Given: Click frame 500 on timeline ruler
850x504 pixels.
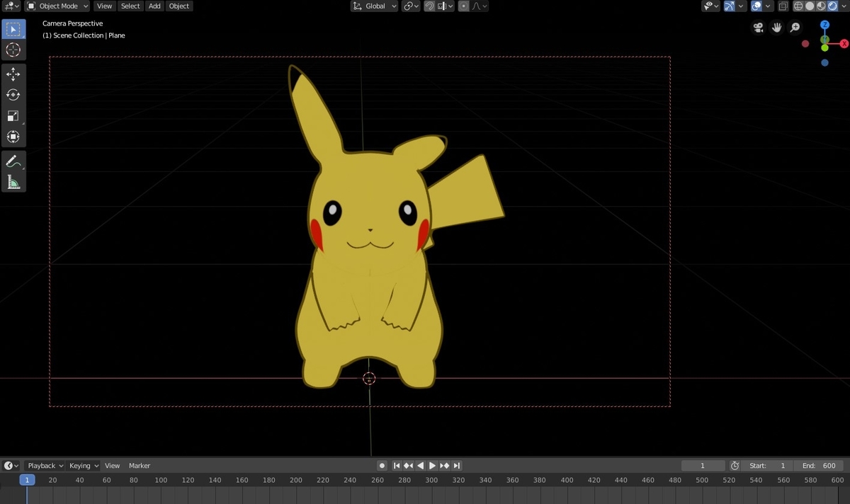Looking at the screenshot, I should tap(702, 480).
